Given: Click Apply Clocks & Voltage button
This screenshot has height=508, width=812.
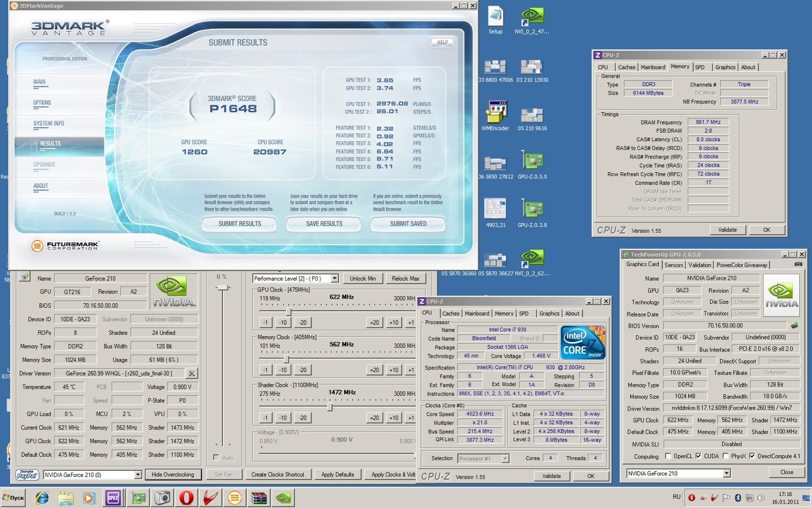Looking at the screenshot, I should pos(390,474).
